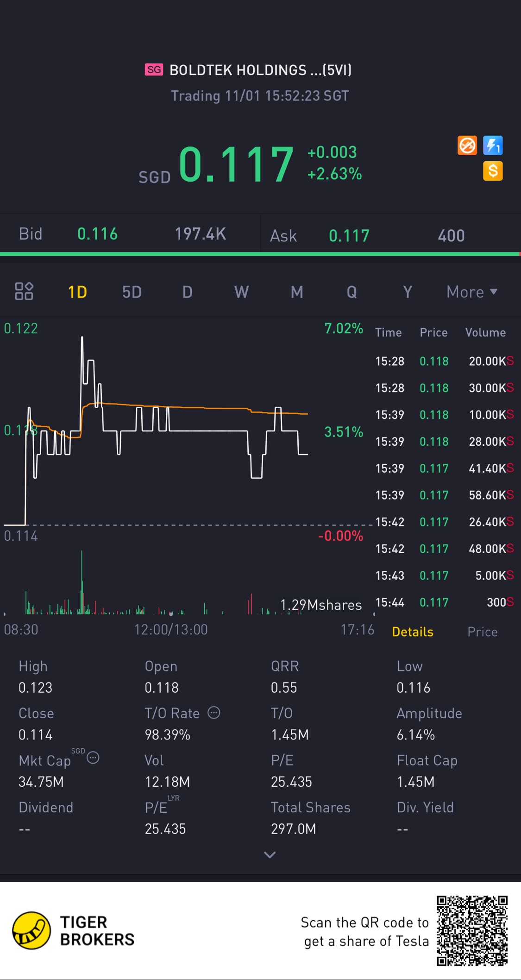Open T/O Rate info icon
521x980 pixels.
tap(213, 712)
